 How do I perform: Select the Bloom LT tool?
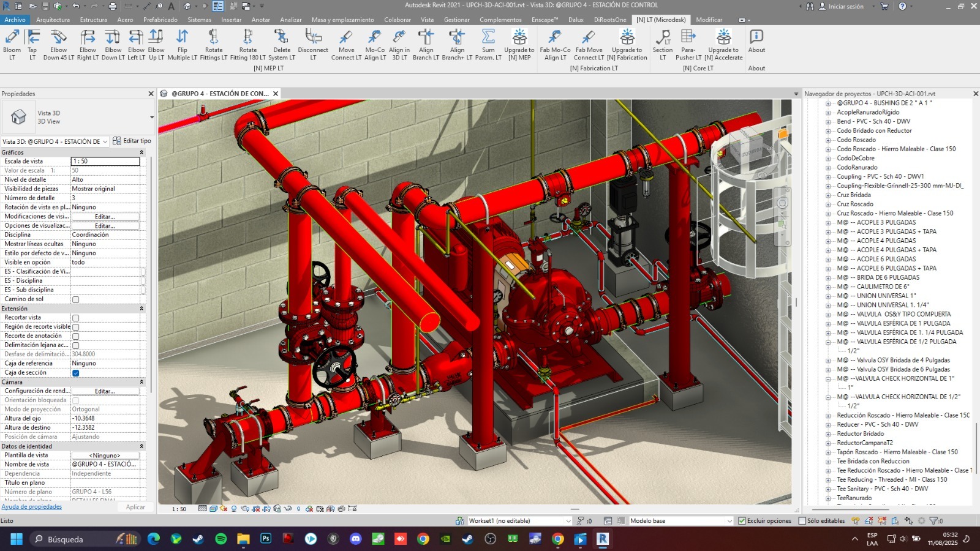point(12,45)
